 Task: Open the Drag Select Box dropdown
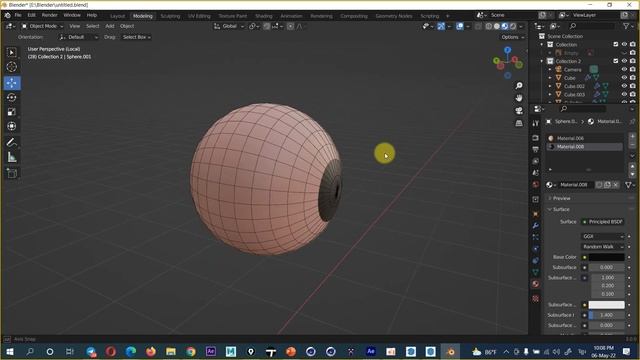136,37
